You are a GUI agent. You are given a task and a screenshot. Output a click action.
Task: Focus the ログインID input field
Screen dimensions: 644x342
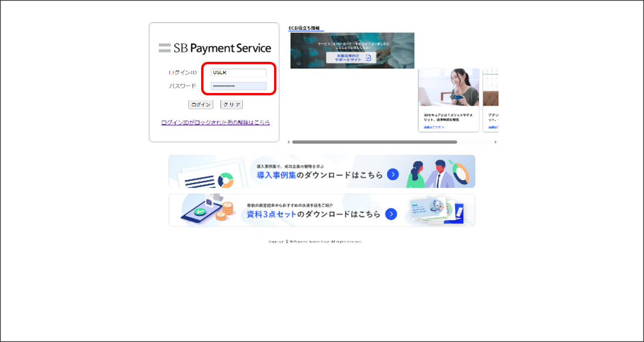coord(238,73)
